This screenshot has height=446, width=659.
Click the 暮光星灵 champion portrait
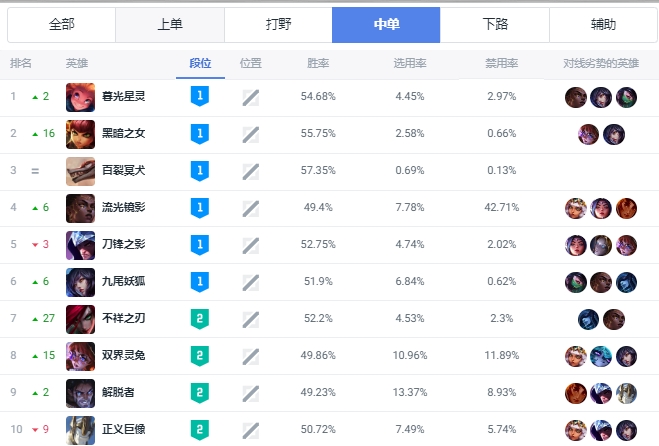point(81,97)
